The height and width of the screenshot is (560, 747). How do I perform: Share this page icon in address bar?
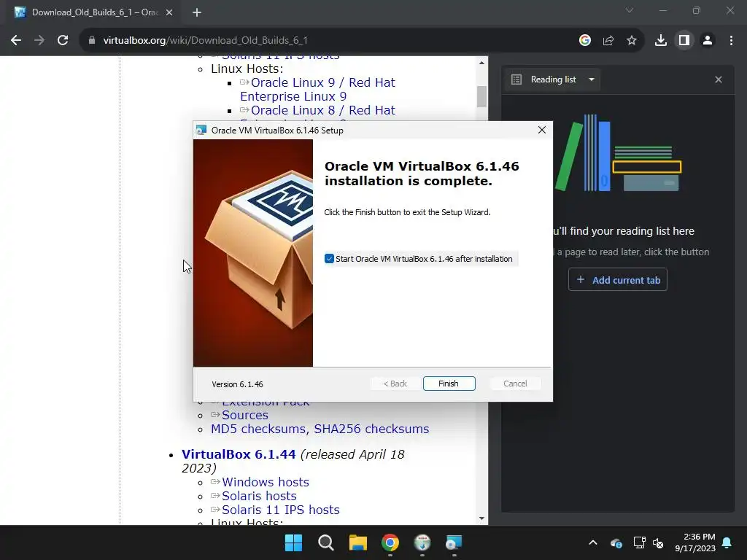click(x=608, y=41)
